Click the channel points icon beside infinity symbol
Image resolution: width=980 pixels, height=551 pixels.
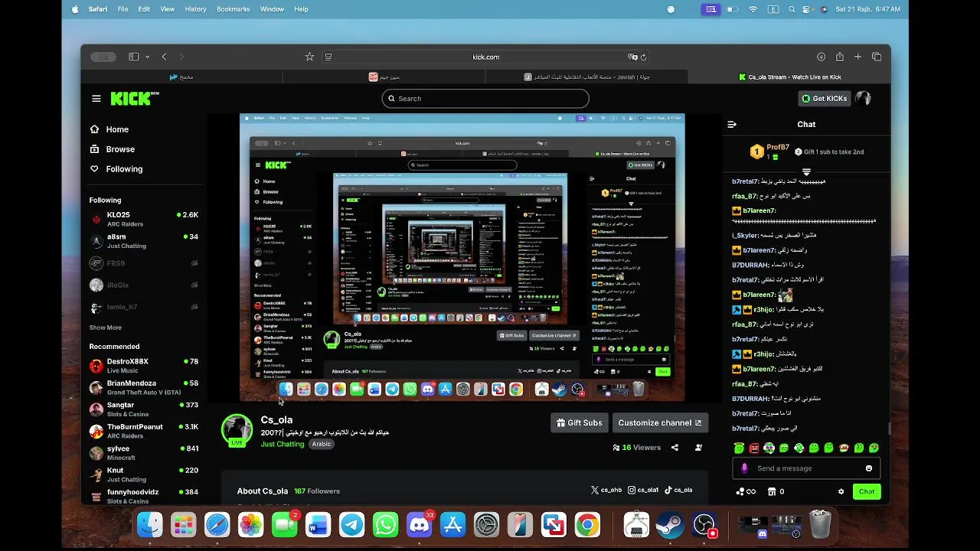(x=740, y=491)
